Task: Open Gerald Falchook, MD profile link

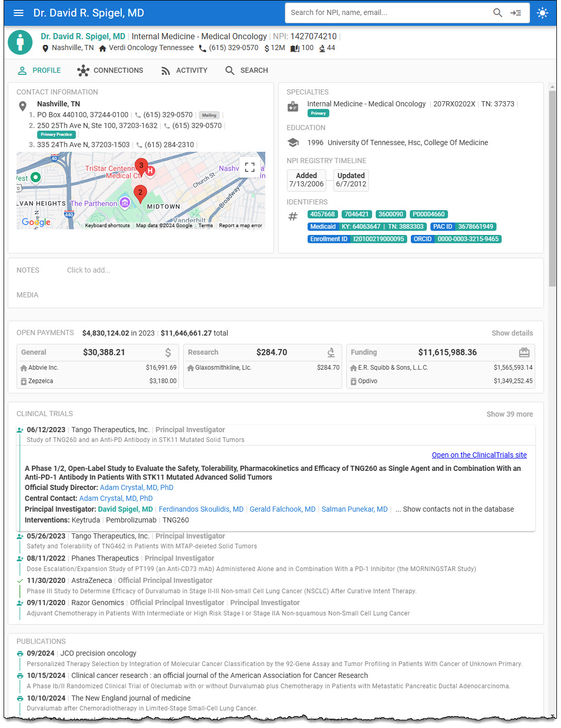Action: click(x=283, y=510)
